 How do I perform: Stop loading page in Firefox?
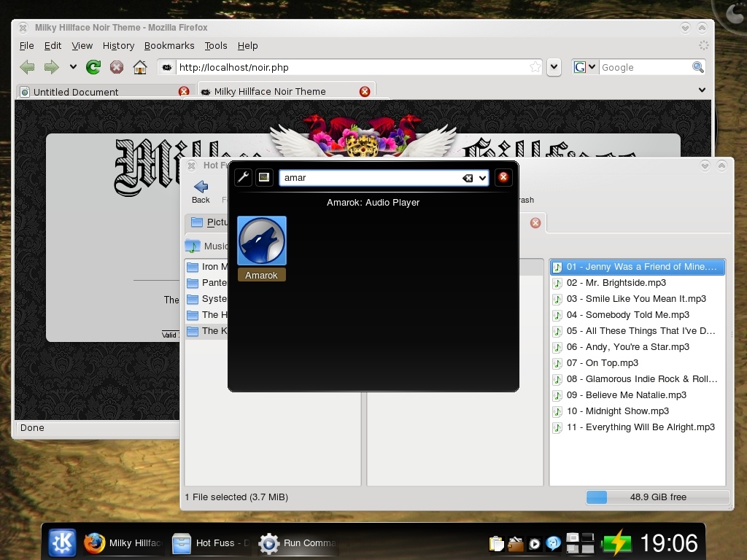pos(116,67)
